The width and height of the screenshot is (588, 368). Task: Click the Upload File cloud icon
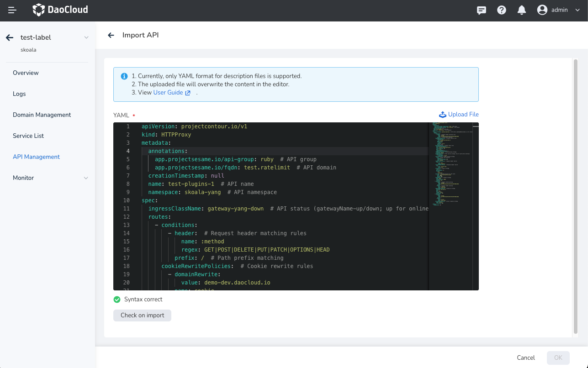[x=442, y=114]
